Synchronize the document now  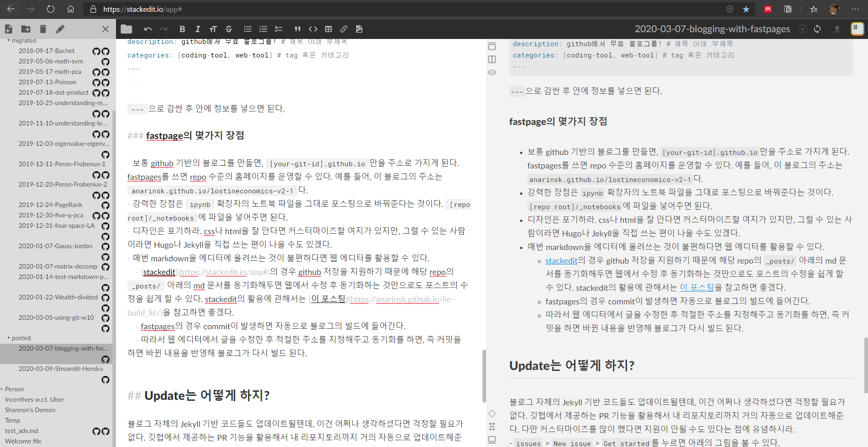pos(817,29)
